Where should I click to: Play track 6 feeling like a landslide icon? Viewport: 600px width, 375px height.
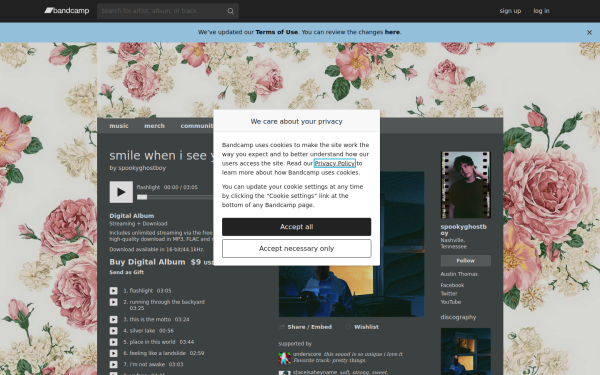pos(114,353)
